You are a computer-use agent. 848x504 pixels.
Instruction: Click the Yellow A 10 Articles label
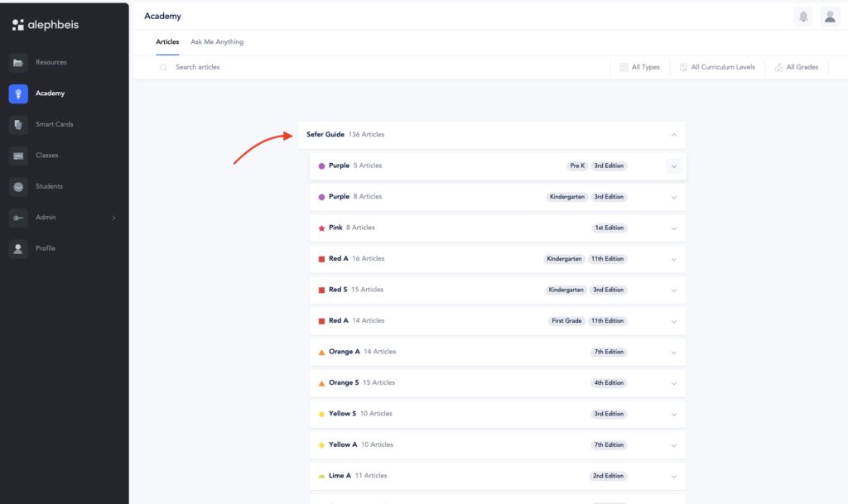pyautogui.click(x=361, y=444)
